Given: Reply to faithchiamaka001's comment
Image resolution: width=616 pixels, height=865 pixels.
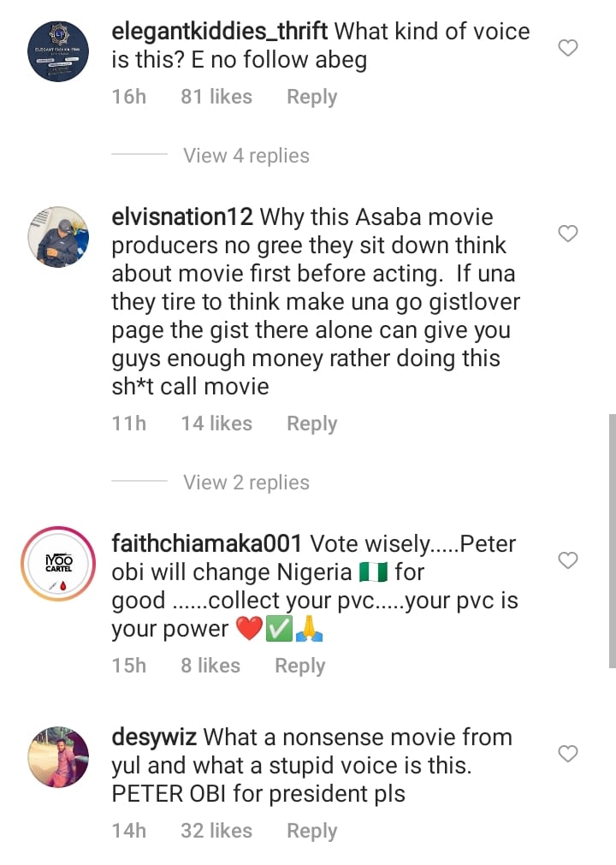Looking at the screenshot, I should coord(299,666).
